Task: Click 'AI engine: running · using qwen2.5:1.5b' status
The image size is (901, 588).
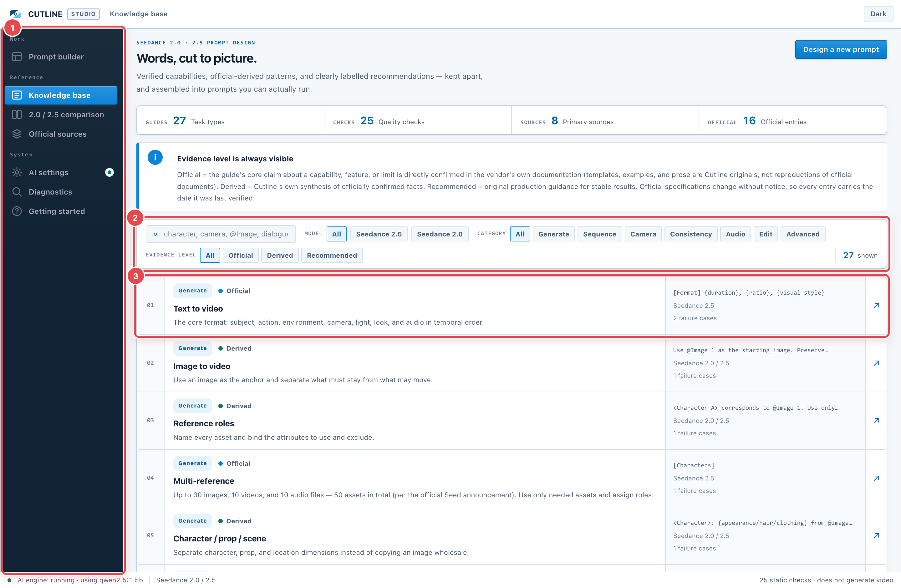Action: [x=80, y=580]
